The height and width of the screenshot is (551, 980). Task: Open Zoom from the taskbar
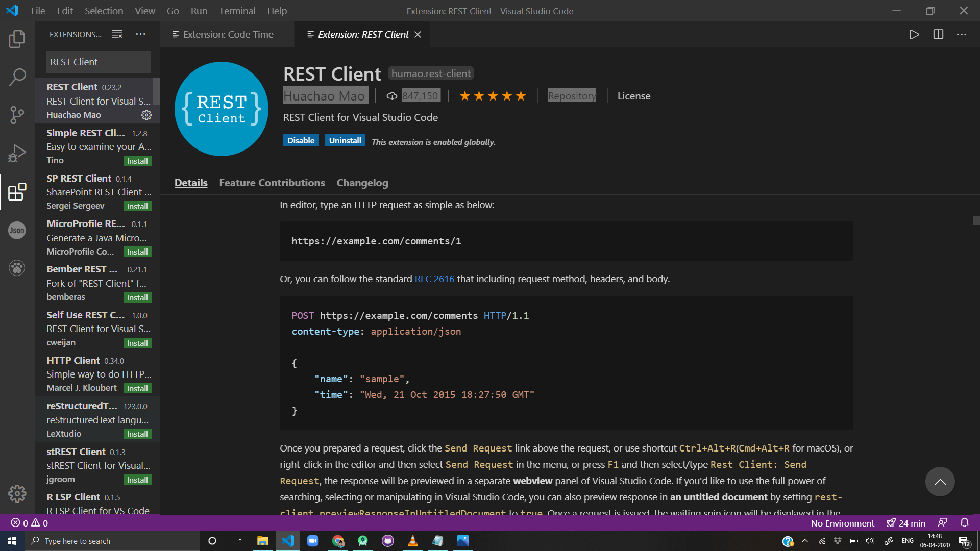tap(312, 541)
